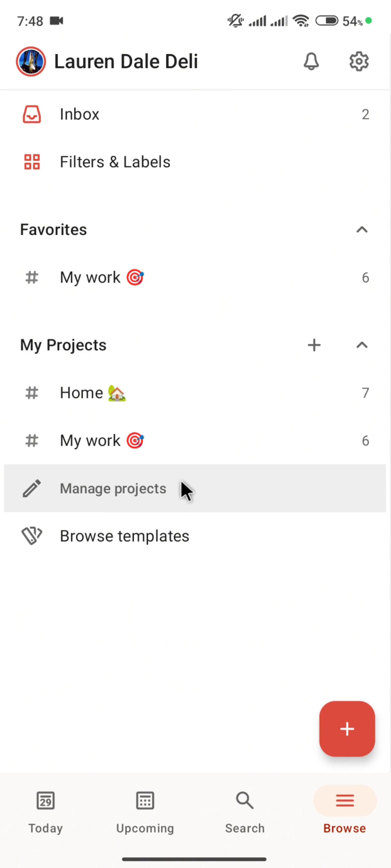Add a new project with the plus icon
Viewport: 391px width, 868px height.
(314, 345)
